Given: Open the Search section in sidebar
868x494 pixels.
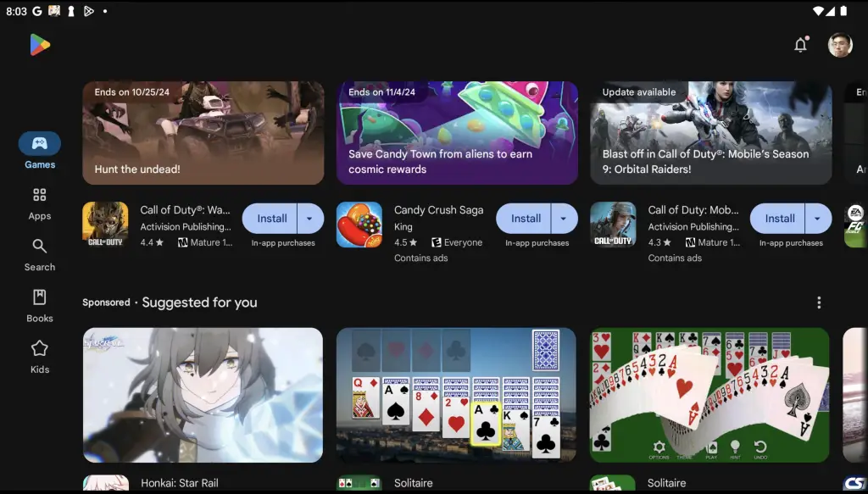Looking at the screenshot, I should tap(40, 255).
